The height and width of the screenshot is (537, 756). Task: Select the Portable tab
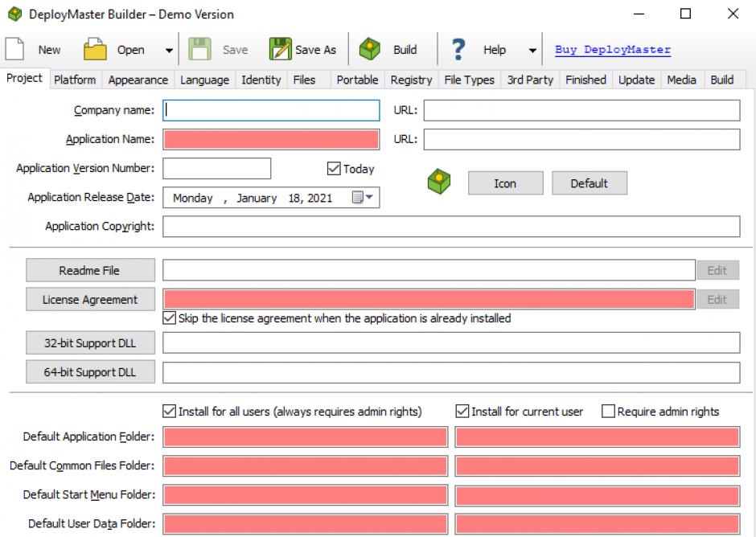click(357, 80)
